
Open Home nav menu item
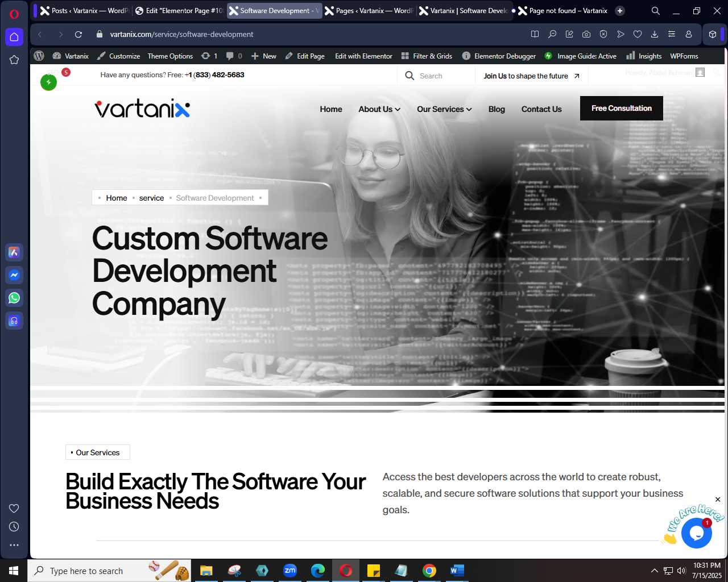331,109
